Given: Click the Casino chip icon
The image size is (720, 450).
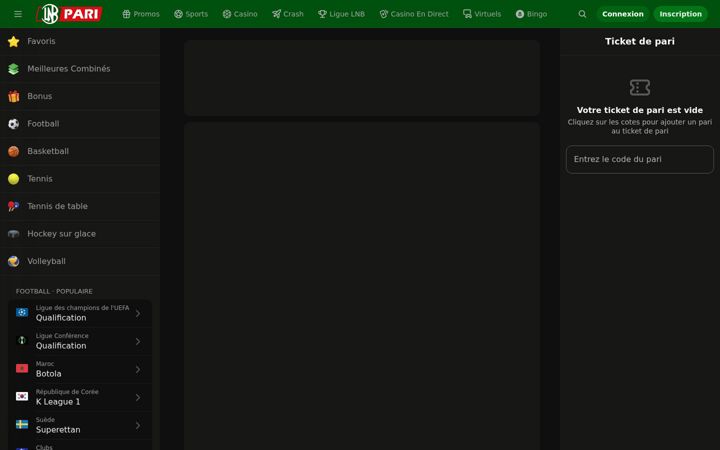Looking at the screenshot, I should coord(227,14).
